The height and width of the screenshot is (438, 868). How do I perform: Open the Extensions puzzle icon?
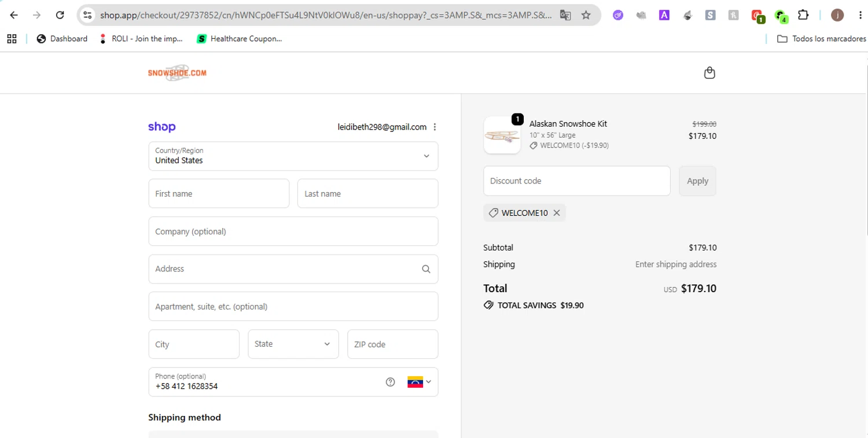[x=803, y=15]
